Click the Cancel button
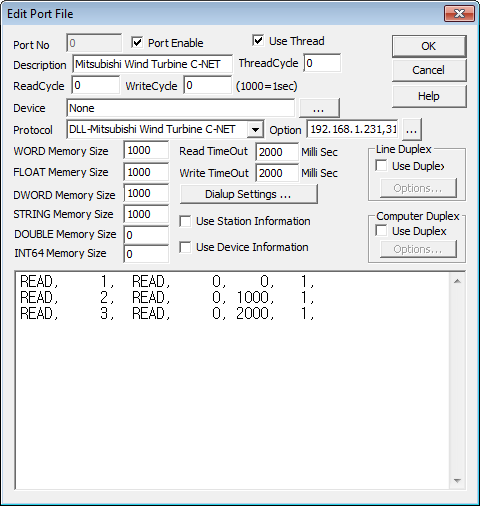This screenshot has width=480, height=506. click(x=429, y=70)
